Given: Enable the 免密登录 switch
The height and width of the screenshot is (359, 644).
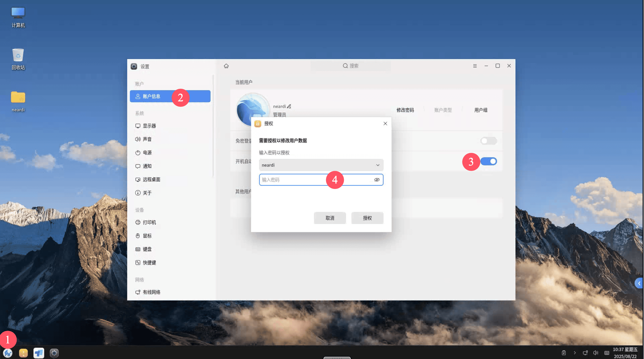Looking at the screenshot, I should (x=488, y=141).
